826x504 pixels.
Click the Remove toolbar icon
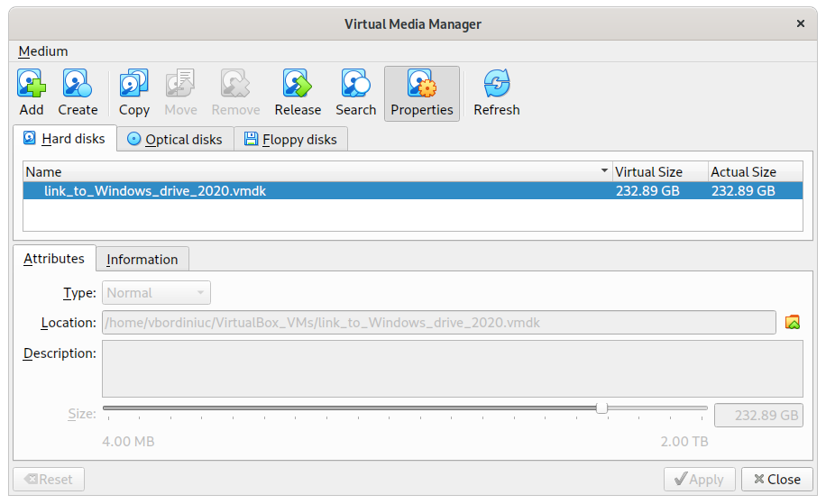point(235,83)
